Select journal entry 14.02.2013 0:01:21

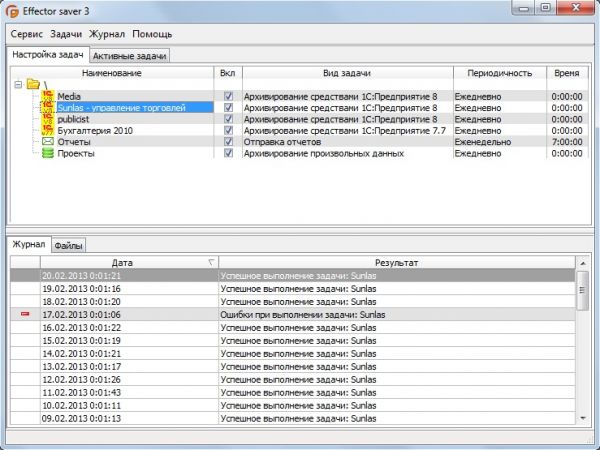coord(293,354)
